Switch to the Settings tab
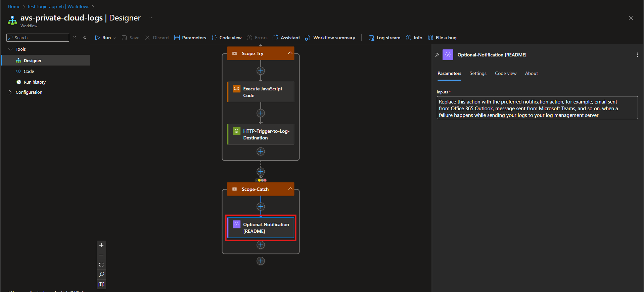This screenshot has width=644, height=292. (478, 73)
